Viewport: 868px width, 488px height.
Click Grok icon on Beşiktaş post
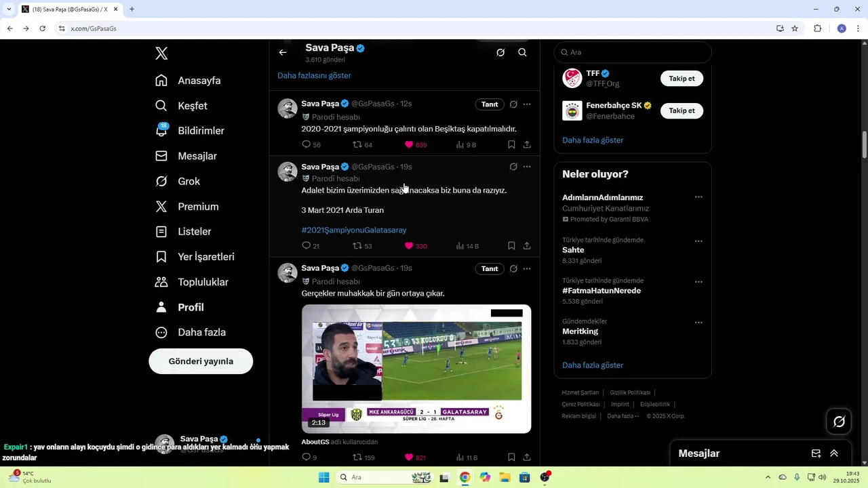(513, 104)
